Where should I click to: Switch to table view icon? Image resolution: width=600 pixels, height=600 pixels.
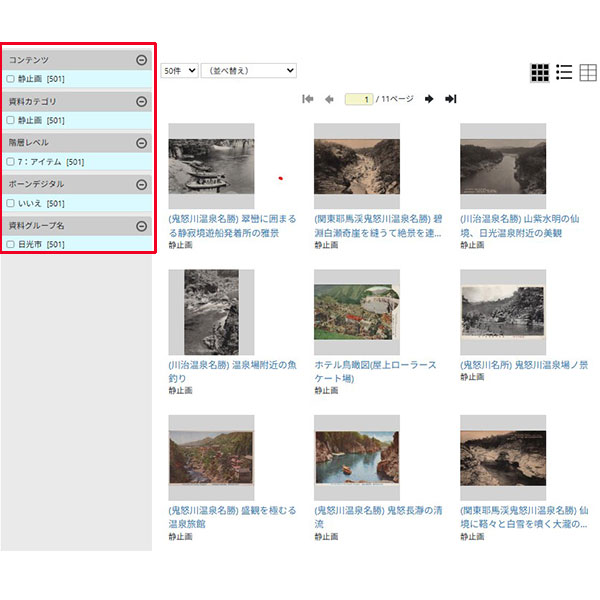(x=588, y=73)
